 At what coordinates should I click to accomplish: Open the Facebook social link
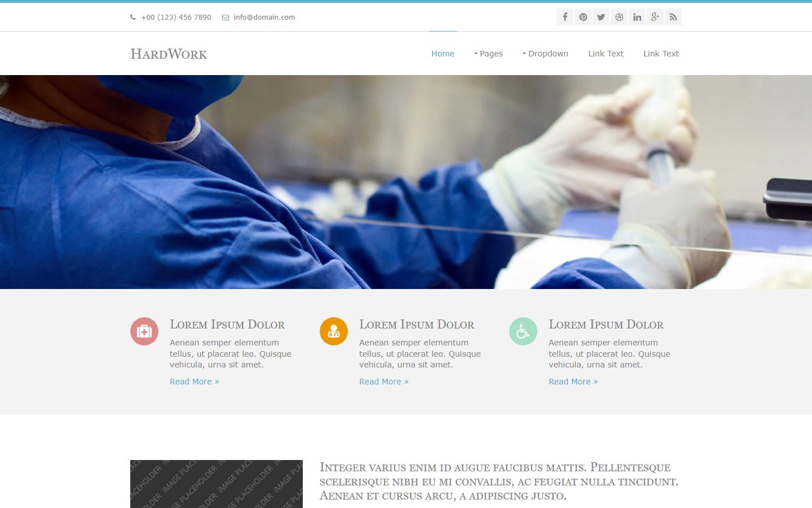(x=565, y=17)
